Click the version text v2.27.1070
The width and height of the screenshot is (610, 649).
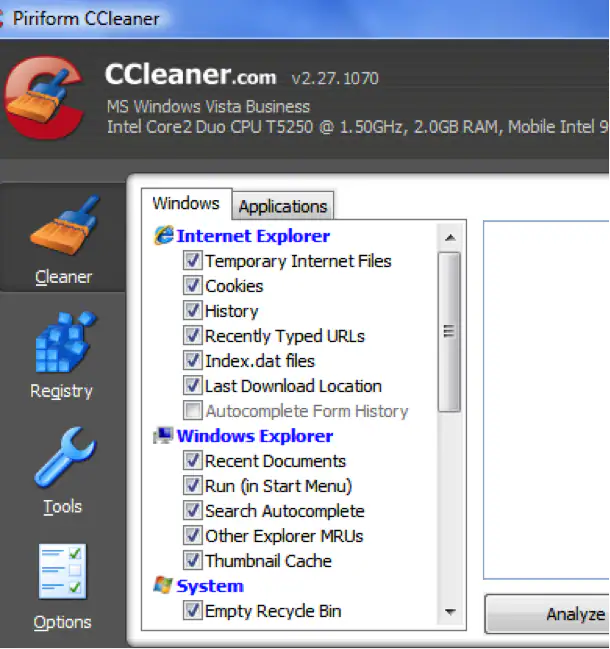click(x=335, y=78)
